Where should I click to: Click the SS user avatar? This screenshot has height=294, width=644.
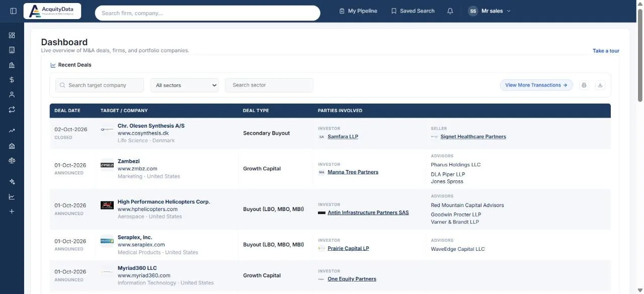(473, 11)
